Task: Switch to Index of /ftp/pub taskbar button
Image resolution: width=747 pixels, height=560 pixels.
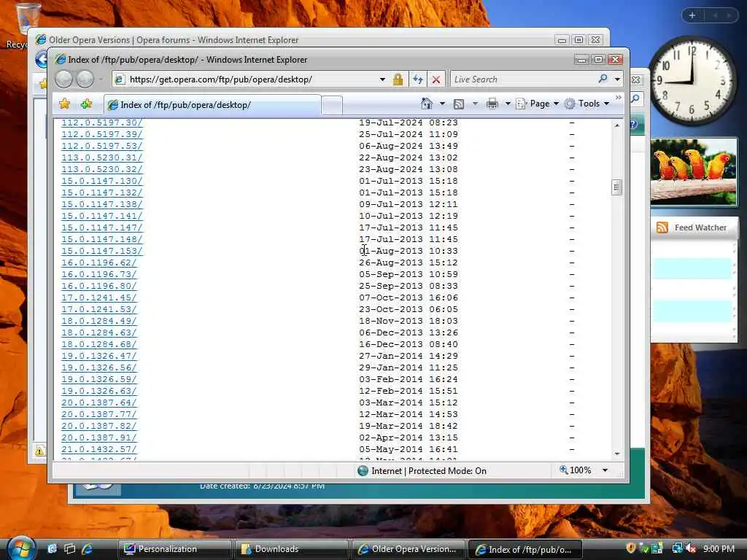Action: point(525,549)
